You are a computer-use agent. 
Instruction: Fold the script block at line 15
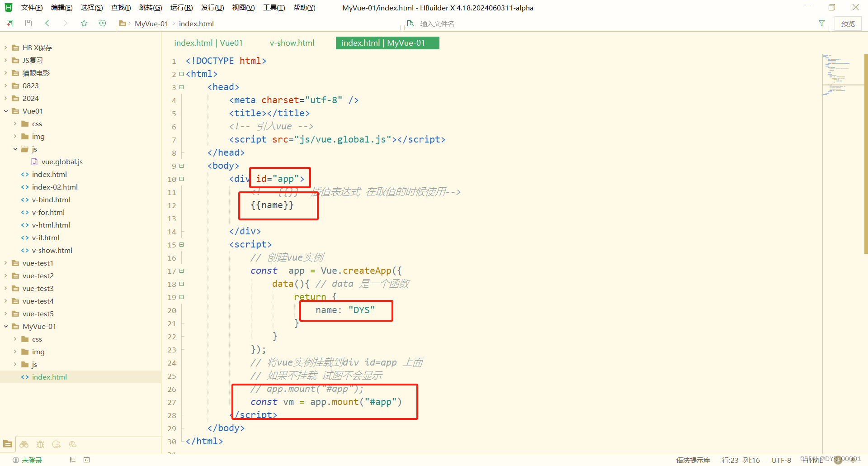(181, 244)
